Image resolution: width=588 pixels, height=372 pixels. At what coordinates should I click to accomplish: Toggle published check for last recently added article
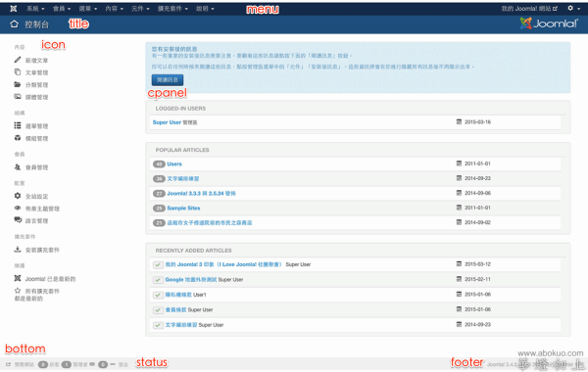pyautogui.click(x=158, y=325)
